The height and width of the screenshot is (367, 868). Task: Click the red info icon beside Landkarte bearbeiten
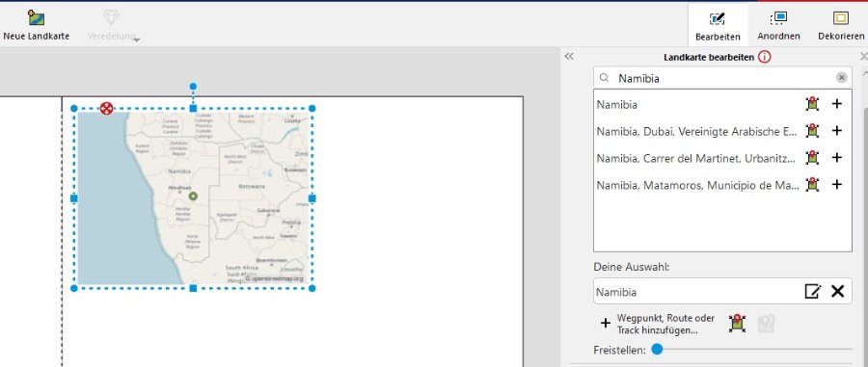tap(765, 57)
